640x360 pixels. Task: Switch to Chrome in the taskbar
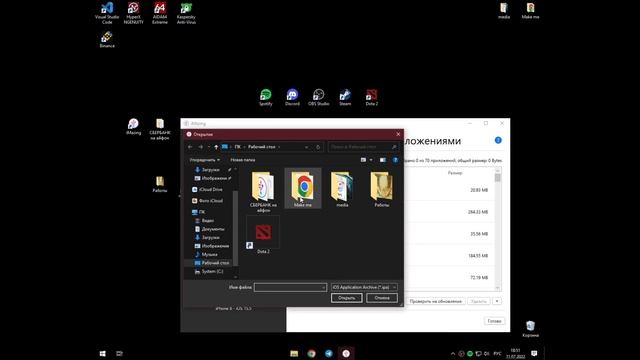[311, 353]
